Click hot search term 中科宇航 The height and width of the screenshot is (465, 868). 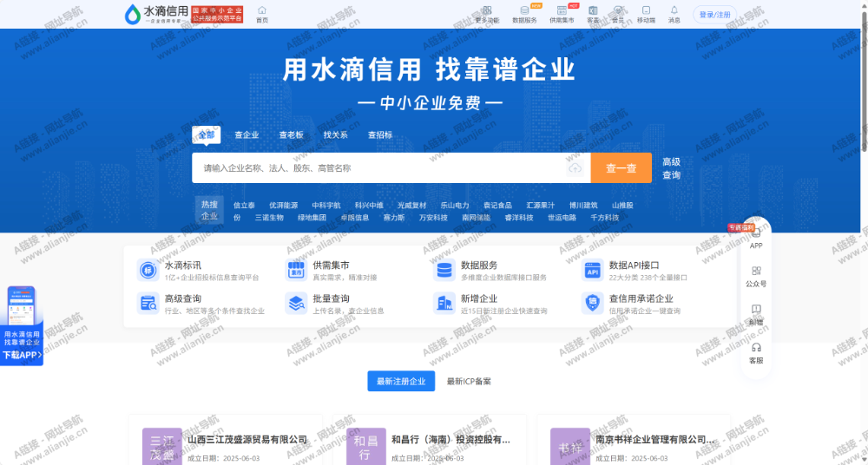point(326,205)
